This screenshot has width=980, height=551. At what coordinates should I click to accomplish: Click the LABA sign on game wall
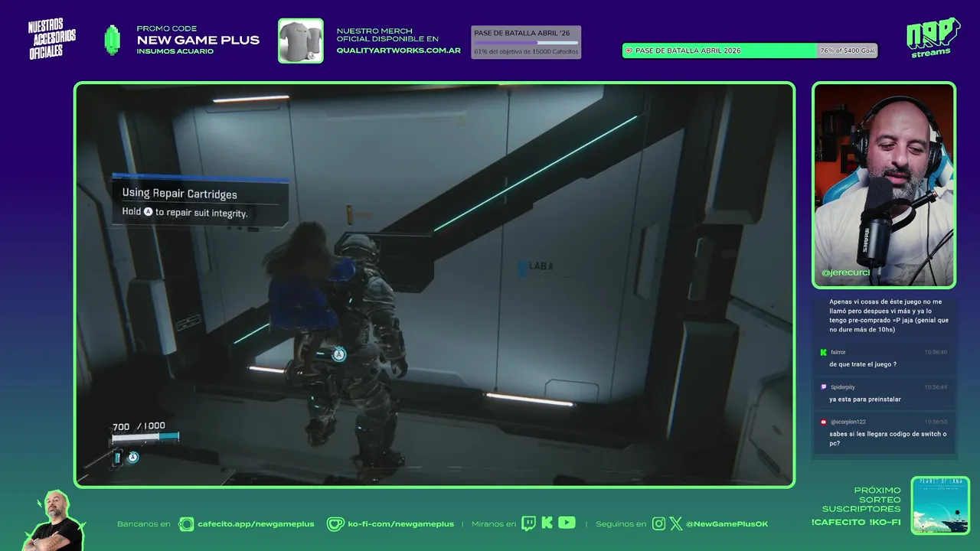click(536, 266)
